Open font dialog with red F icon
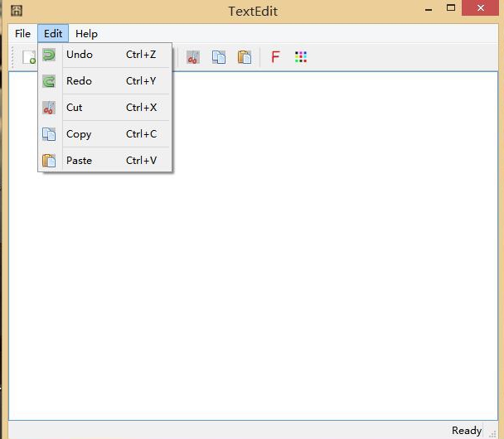Screen dimensions: 504x439 pos(275,57)
